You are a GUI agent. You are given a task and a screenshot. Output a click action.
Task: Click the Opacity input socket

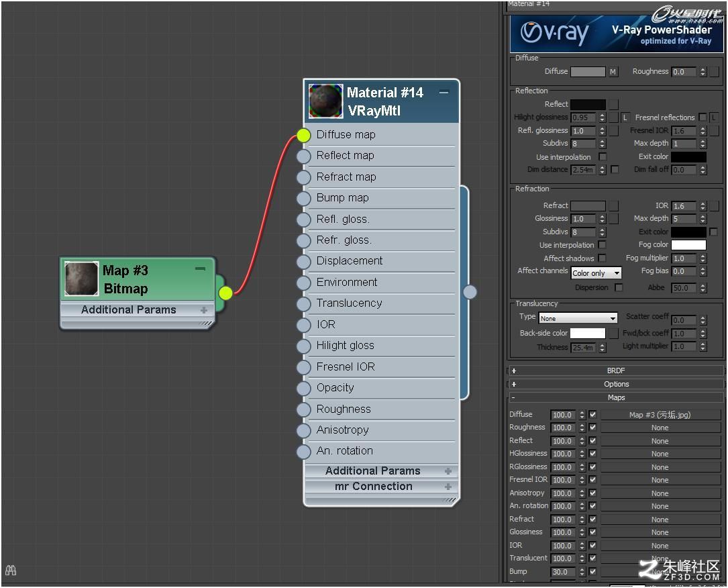coord(304,388)
